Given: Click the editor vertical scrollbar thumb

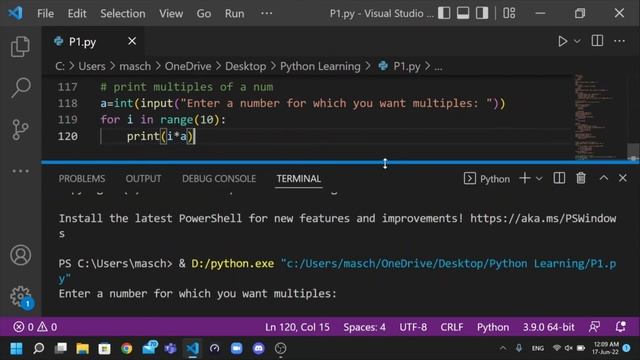Looking at the screenshot, I should [x=633, y=151].
